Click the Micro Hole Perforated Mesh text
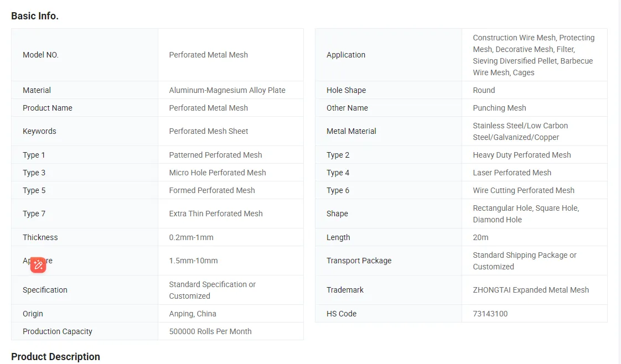 218,173
